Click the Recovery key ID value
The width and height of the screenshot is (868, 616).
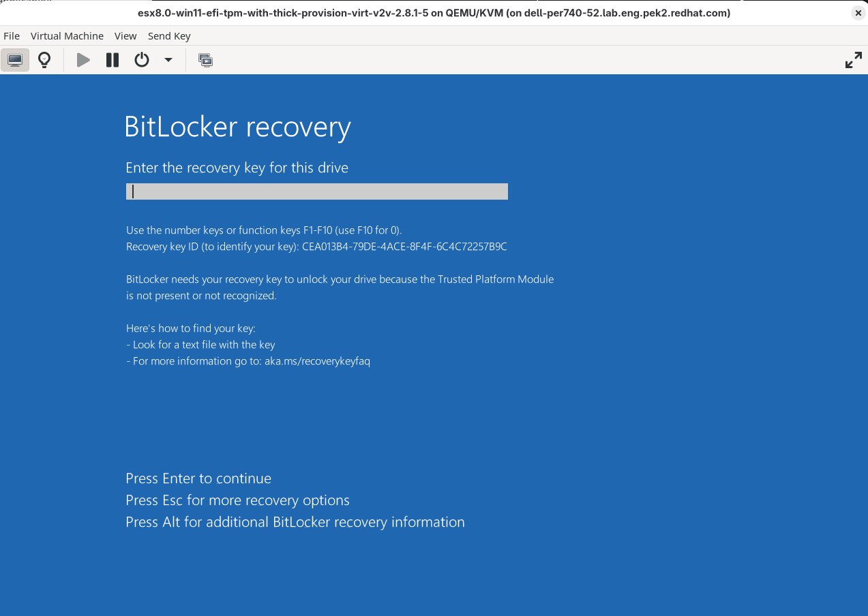(404, 247)
